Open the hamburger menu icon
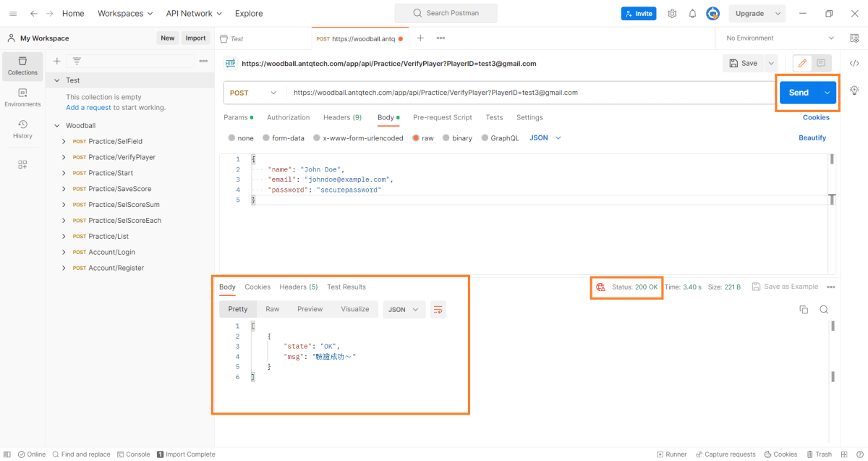This screenshot has width=868, height=461. point(13,13)
